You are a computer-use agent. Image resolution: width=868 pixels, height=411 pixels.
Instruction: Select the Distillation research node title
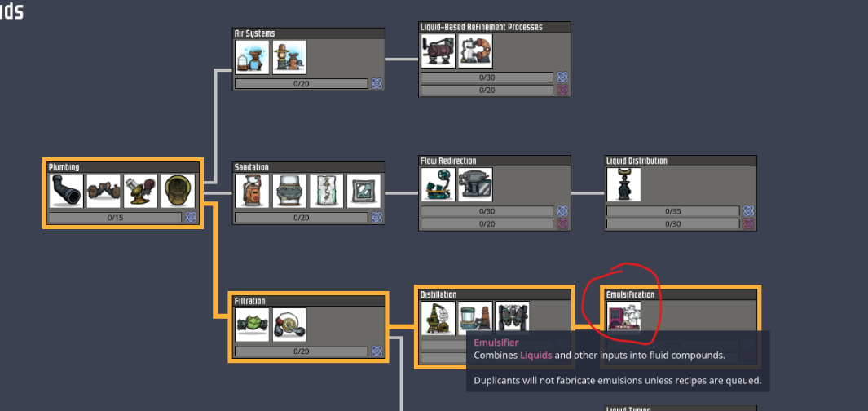point(438,294)
